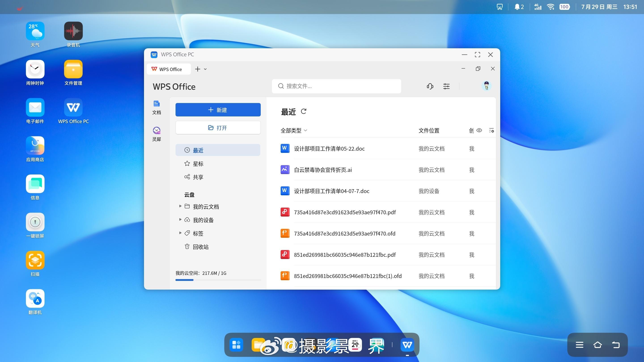Image resolution: width=644 pixels, height=362 pixels.
Task: Click the 文件位置 column header
Action: pyautogui.click(x=429, y=130)
